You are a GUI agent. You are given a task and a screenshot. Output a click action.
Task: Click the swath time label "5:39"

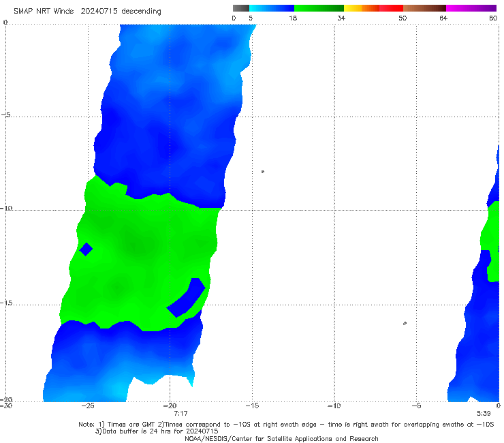pyautogui.click(x=484, y=414)
